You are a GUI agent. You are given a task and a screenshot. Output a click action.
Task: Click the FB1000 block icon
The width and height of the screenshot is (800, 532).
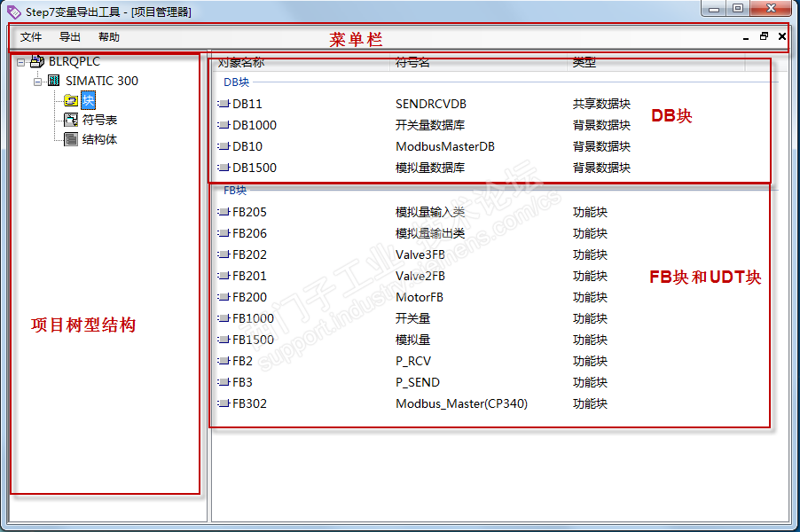(224, 318)
